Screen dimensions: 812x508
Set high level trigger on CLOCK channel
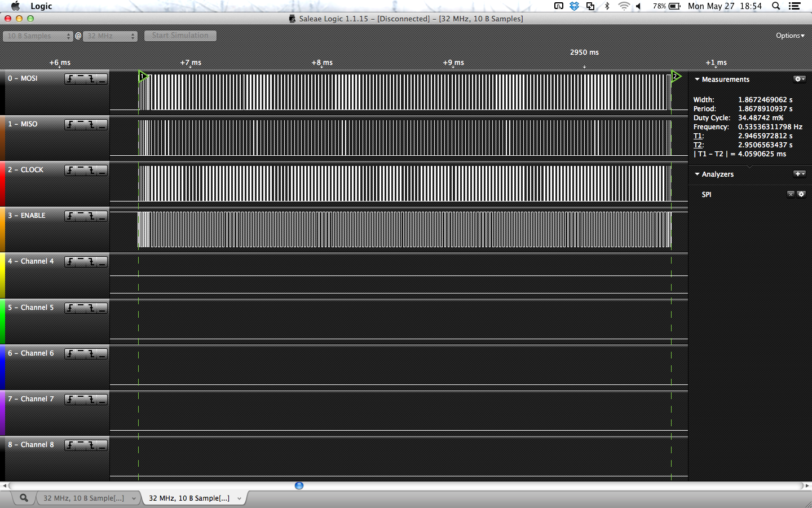point(81,170)
